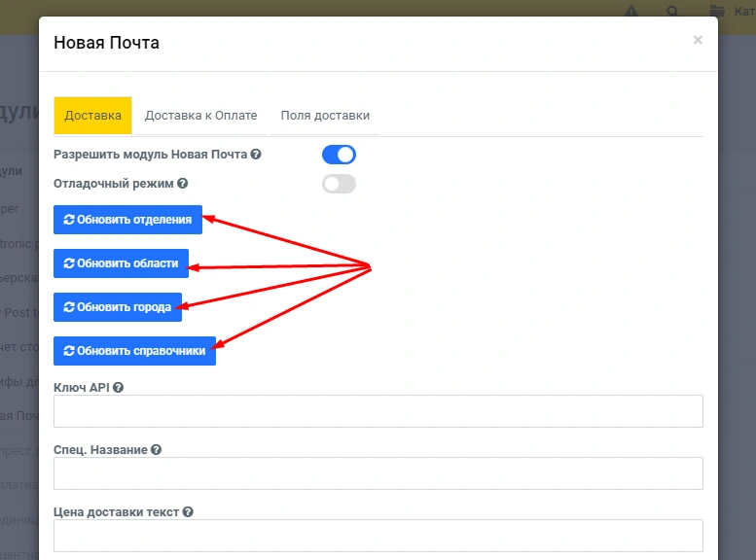Open the Доставка к Оплате tab
The image size is (756, 560).
click(x=200, y=115)
